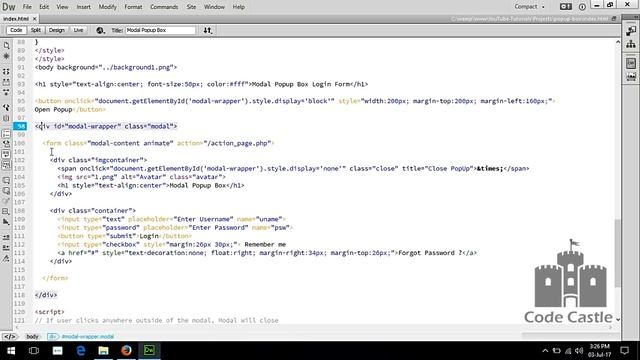Screen dimensions: 640x360
Task: Open the Files panel icon
Action: tap(631, 44)
